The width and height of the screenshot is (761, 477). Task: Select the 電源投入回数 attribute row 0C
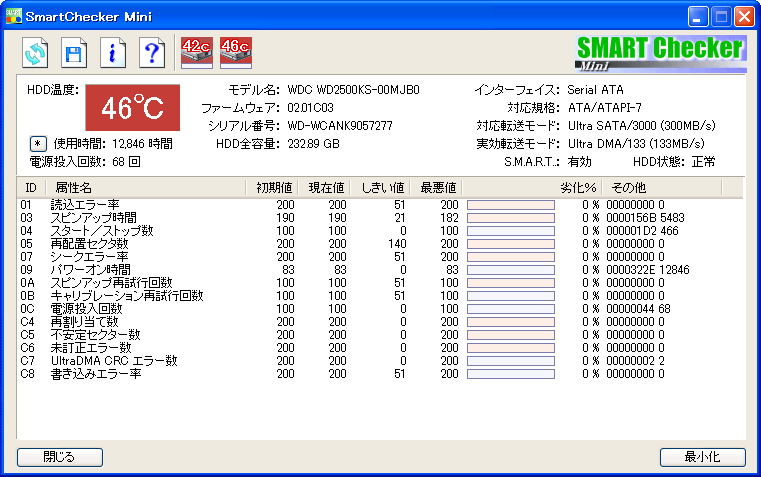[x=380, y=309]
